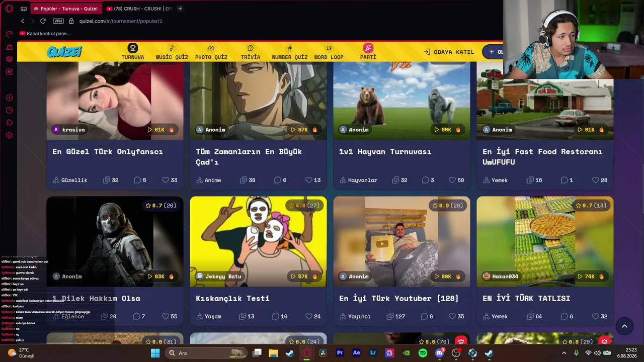The width and height of the screenshot is (644, 362).
Task: Open the Word Loop section
Action: click(329, 52)
